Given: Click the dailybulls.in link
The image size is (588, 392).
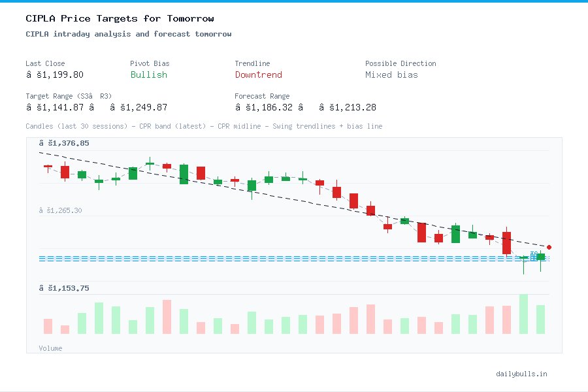Looking at the screenshot, I should [x=523, y=374].
